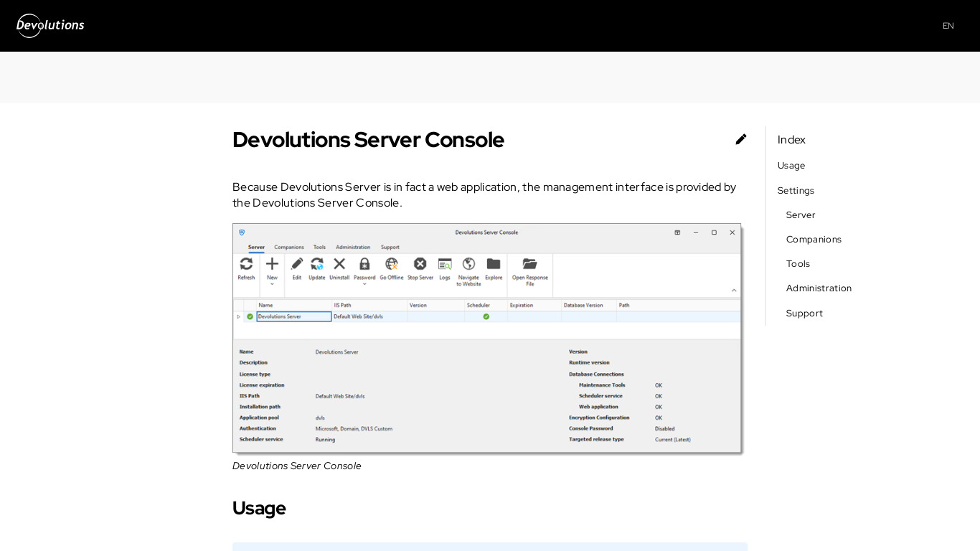Open the Support ribbon tab in the console
The width and height of the screenshot is (980, 551).
390,248
